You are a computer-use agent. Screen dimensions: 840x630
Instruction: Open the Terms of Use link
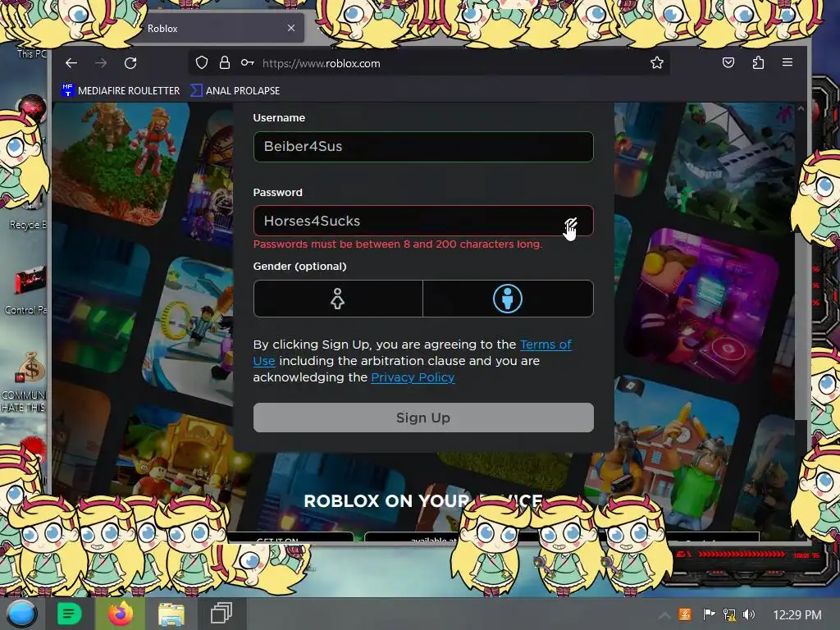546,345
